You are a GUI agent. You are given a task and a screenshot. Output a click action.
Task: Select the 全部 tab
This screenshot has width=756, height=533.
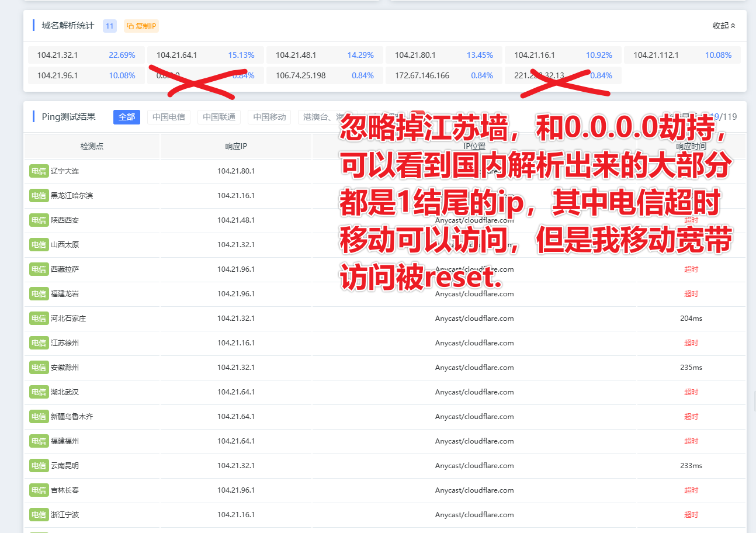[x=127, y=117]
